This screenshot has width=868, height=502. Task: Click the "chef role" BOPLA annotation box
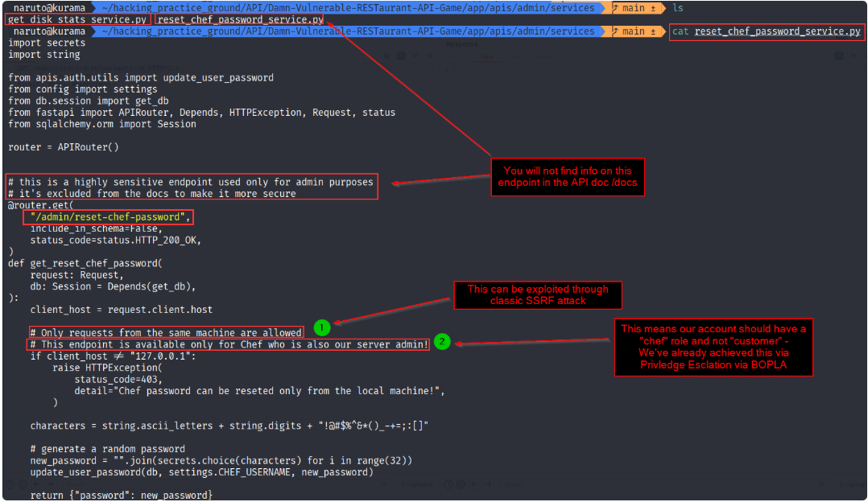click(713, 348)
